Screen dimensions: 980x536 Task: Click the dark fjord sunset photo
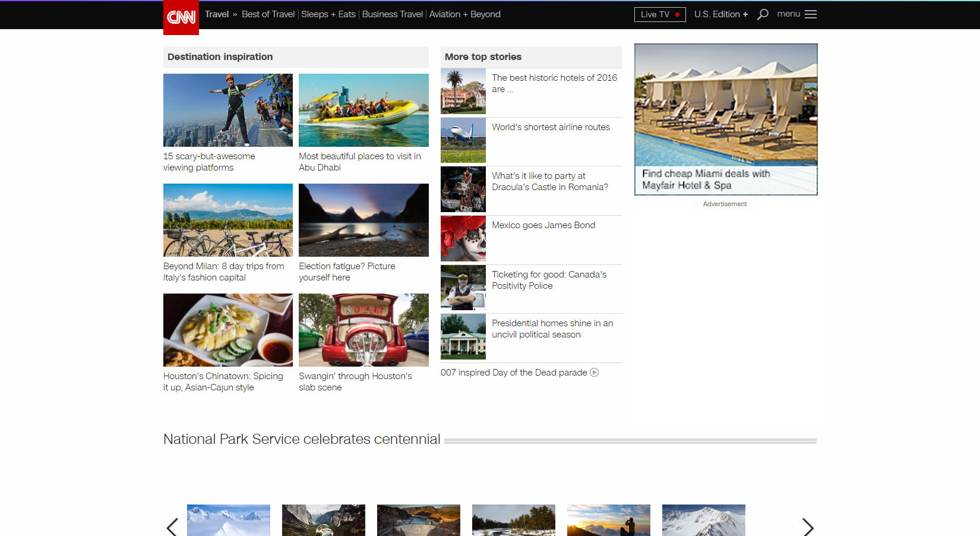pos(363,220)
